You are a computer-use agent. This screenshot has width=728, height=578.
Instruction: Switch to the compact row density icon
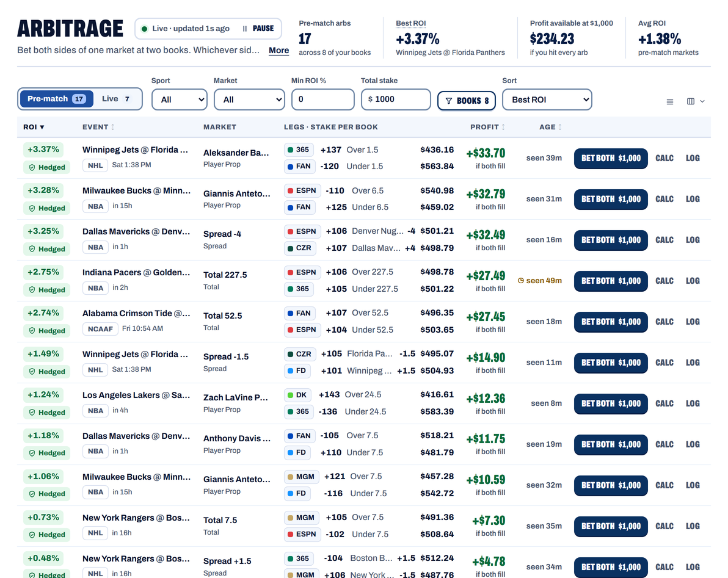click(x=669, y=101)
